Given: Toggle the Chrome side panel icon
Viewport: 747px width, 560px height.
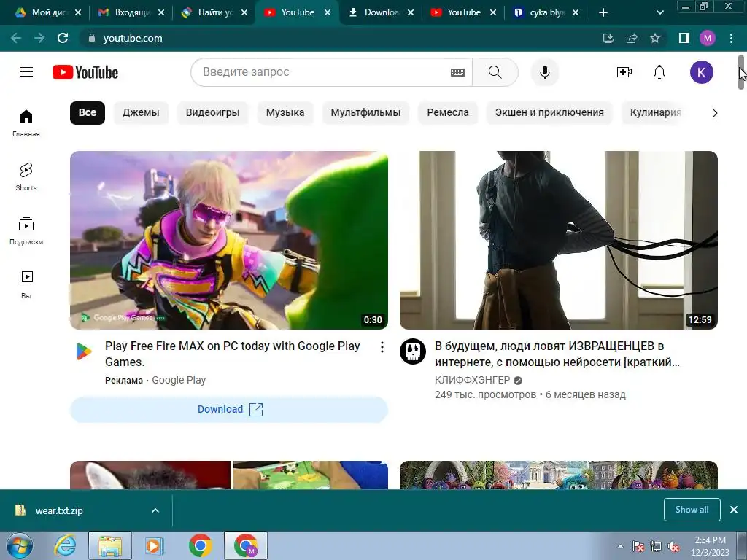Looking at the screenshot, I should (684, 38).
